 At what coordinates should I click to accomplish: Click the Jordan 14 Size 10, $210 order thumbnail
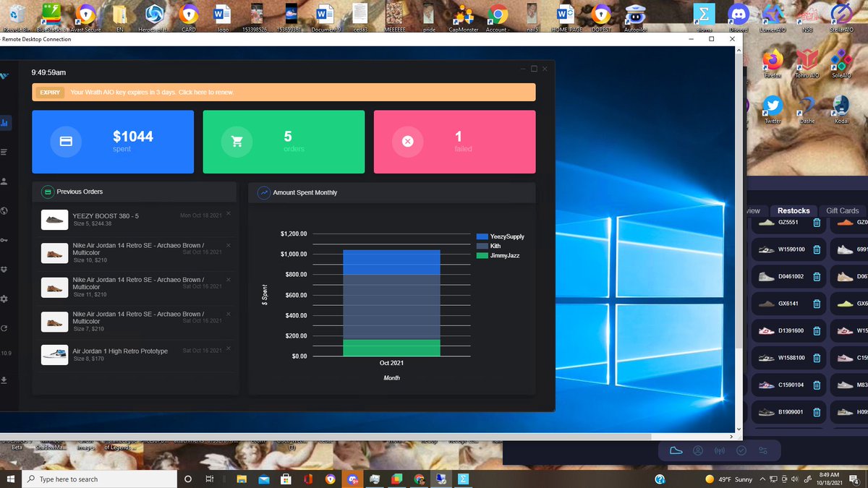point(54,253)
